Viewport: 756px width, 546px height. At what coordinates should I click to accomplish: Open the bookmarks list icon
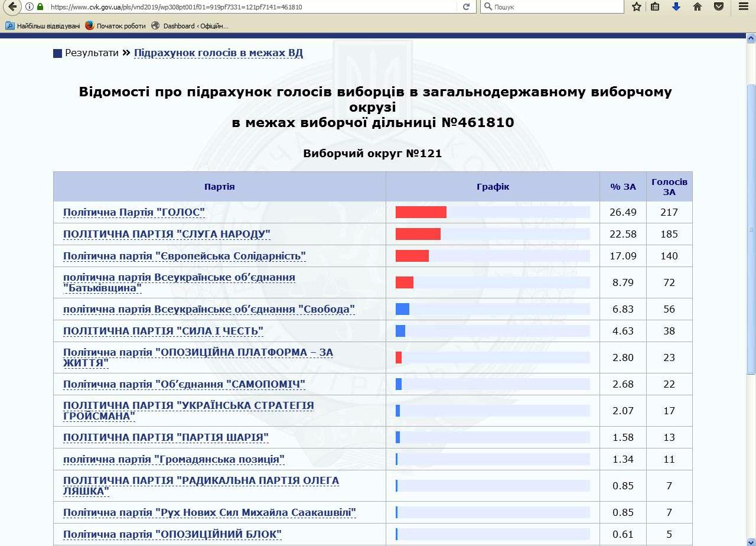tap(655, 7)
